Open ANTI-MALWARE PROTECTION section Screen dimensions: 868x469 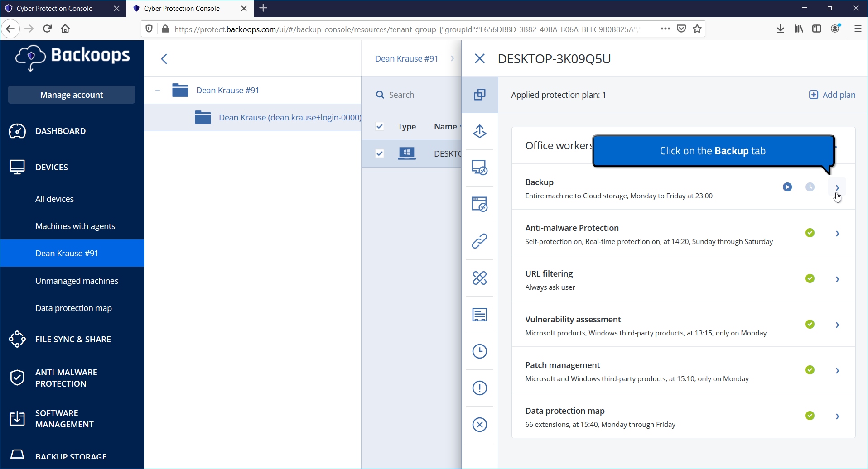pos(72,378)
